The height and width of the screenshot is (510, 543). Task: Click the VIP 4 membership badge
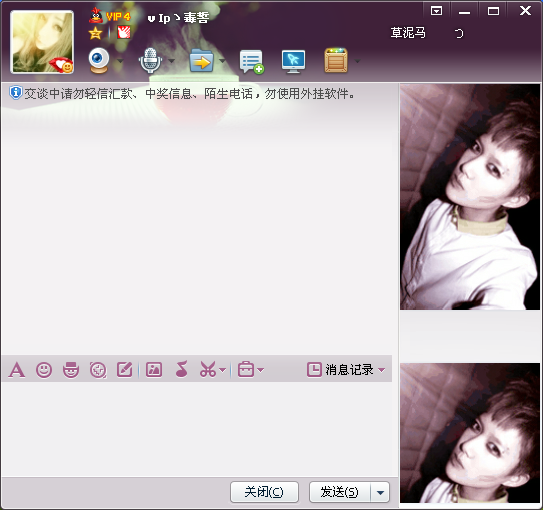click(x=118, y=17)
